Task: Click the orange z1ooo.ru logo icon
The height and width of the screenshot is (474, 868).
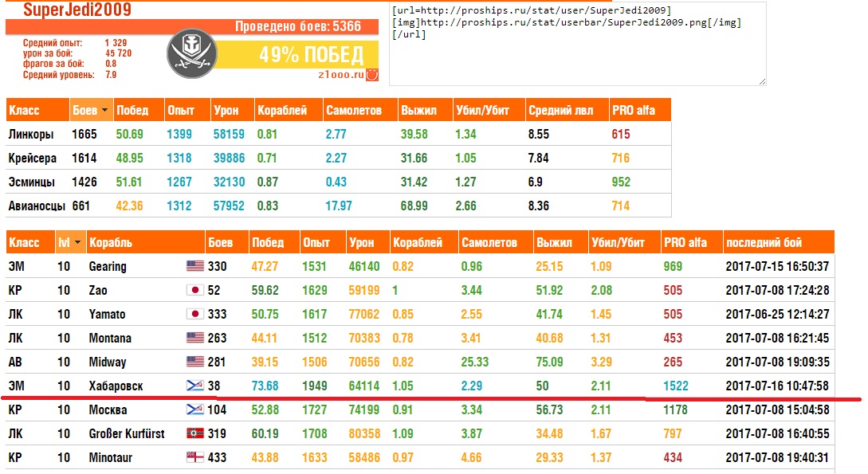Action: 372,75
